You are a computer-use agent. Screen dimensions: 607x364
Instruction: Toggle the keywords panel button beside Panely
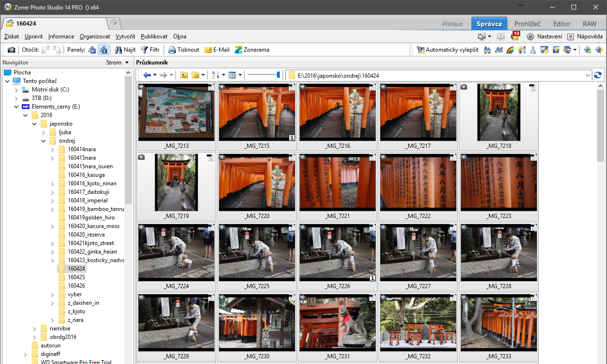coord(92,50)
